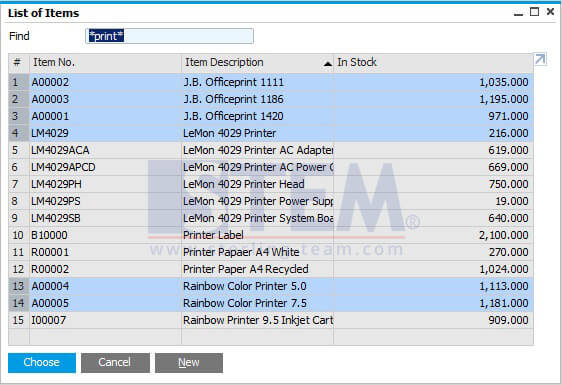Focus the Find search field
562x385 pixels.
click(170, 36)
